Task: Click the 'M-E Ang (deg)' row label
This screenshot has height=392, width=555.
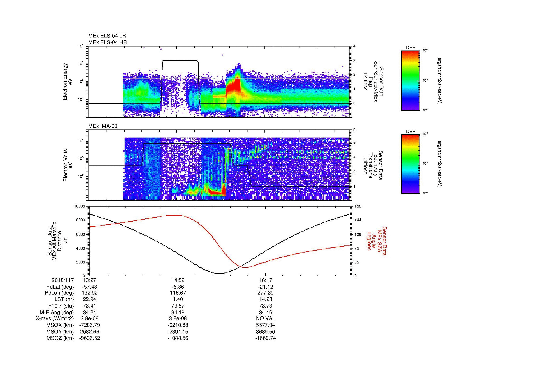Action: 57,312
